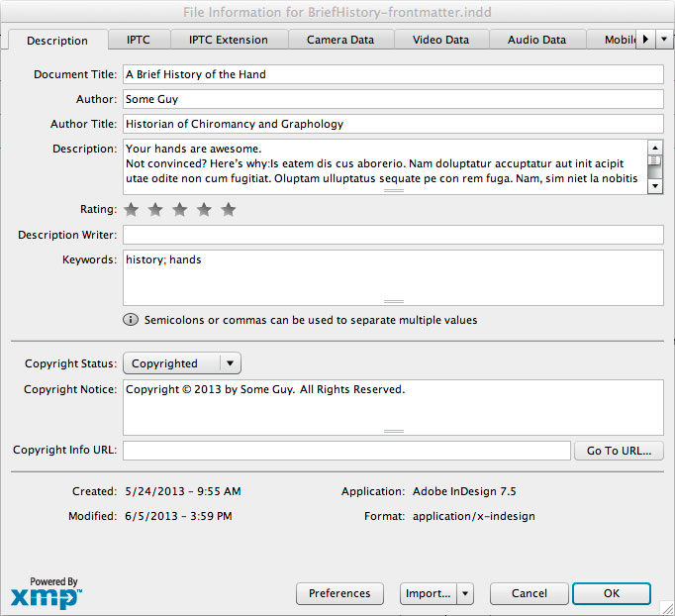This screenshot has width=675, height=616.
Task: Select the Video Data tab
Action: 440,40
